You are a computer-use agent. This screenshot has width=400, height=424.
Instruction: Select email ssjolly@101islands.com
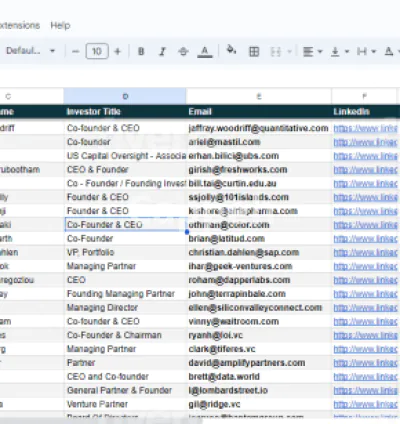click(259, 197)
